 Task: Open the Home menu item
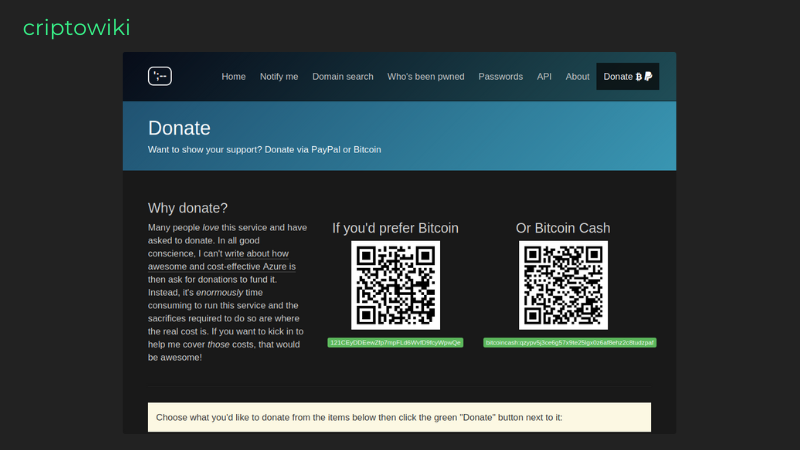233,77
